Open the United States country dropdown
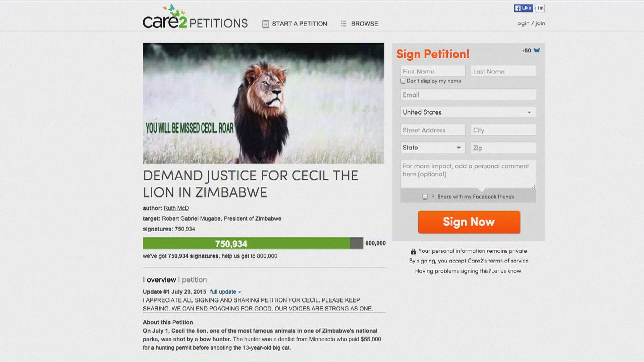This screenshot has height=362, width=644. (468, 112)
